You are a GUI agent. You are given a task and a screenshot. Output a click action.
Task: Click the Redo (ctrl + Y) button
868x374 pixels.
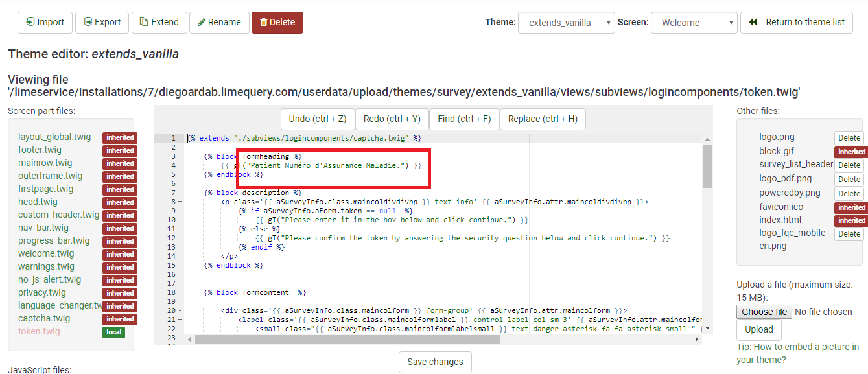pos(392,119)
